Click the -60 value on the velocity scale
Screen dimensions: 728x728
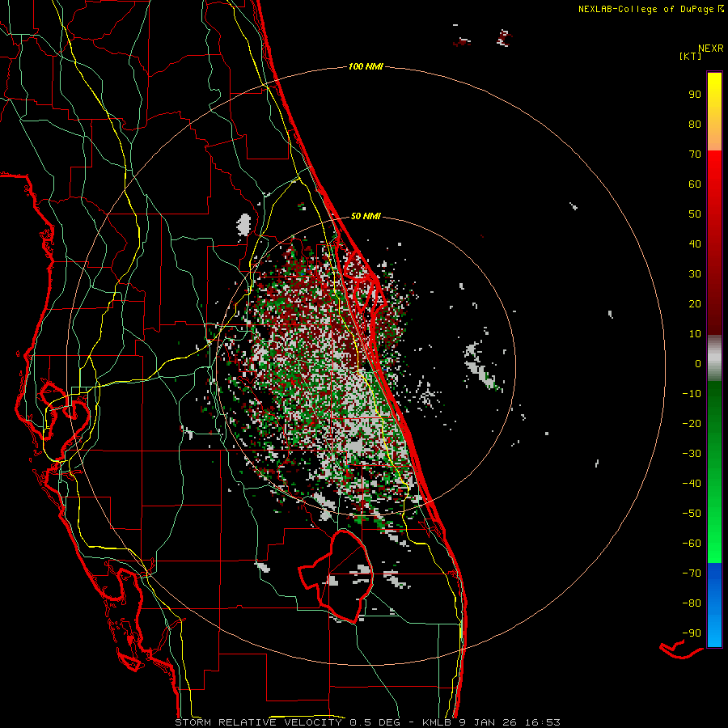(692, 544)
